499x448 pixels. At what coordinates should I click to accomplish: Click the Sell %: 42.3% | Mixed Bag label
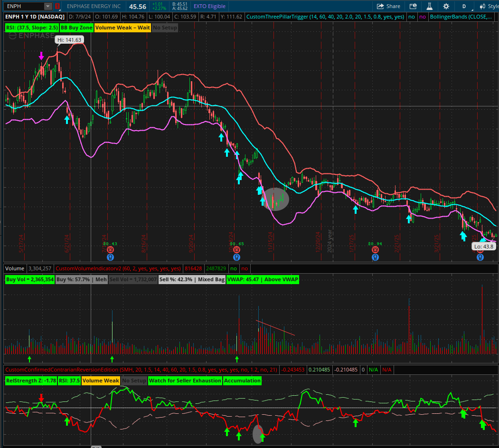(x=192, y=279)
